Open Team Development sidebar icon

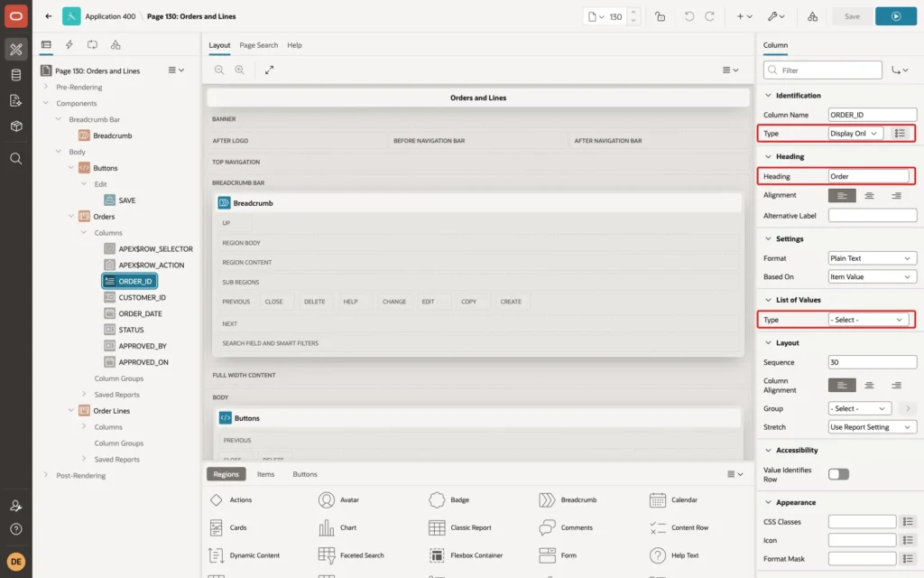16,100
